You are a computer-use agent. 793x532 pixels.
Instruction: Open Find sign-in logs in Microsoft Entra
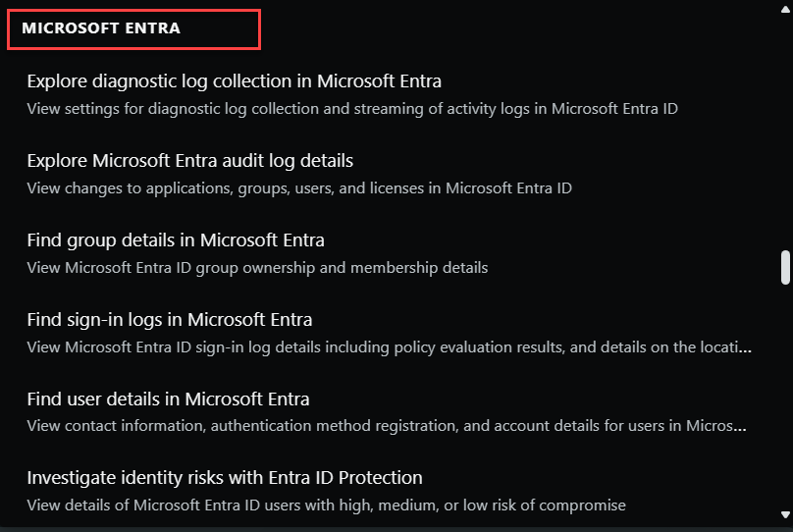(x=170, y=319)
